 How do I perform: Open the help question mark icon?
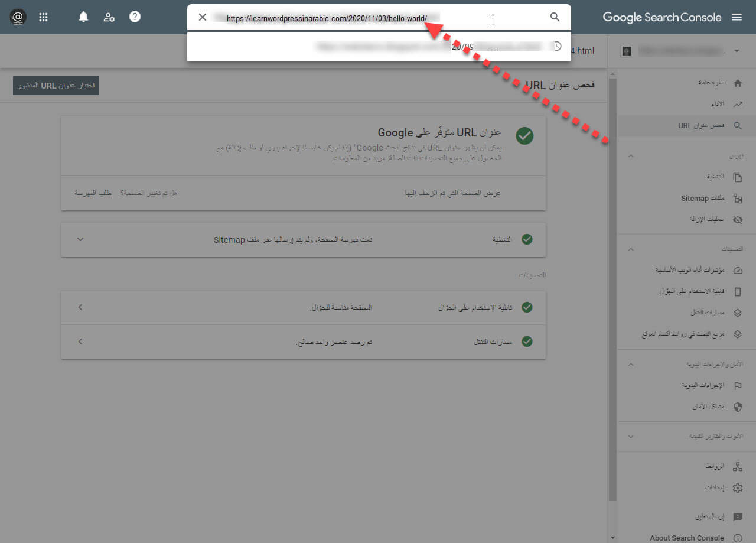click(x=135, y=17)
